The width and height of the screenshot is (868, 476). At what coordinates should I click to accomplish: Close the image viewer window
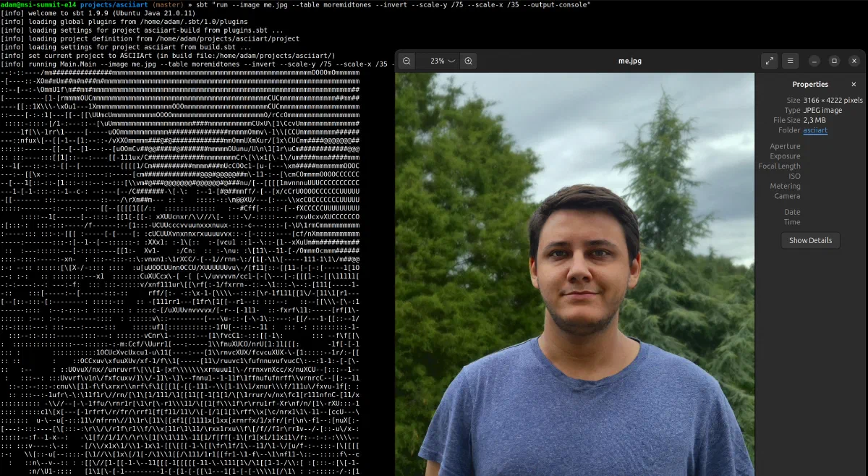tap(853, 61)
